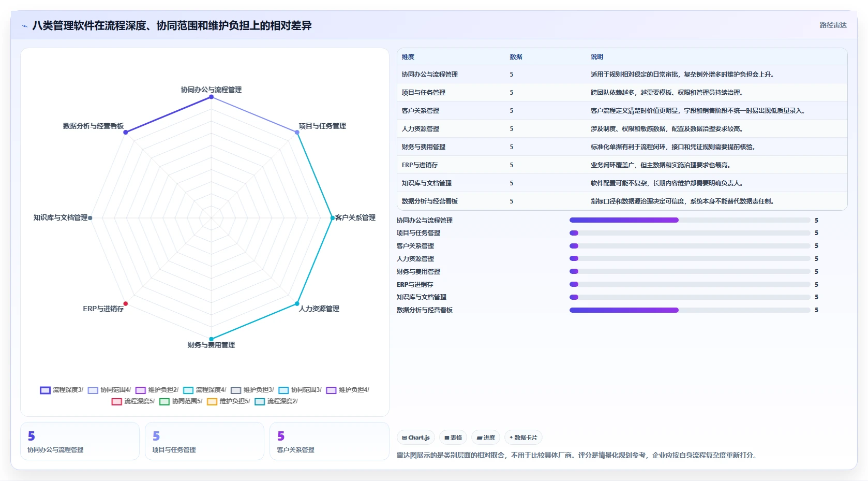Click the 项目与任务管理 progress bar
Screen dimensions: 868x481
(690, 233)
